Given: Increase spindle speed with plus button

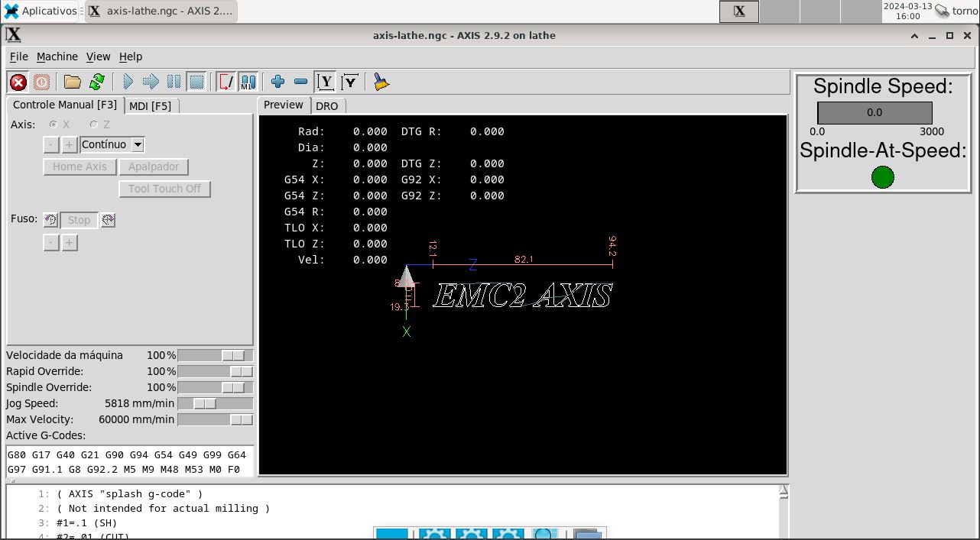Looking at the screenshot, I should 69,243.
